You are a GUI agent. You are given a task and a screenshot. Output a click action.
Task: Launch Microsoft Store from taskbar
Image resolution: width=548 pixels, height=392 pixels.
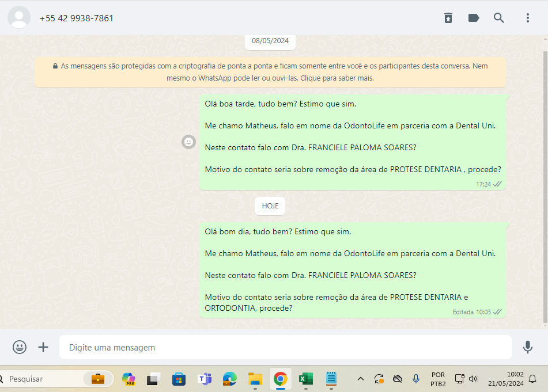179,379
